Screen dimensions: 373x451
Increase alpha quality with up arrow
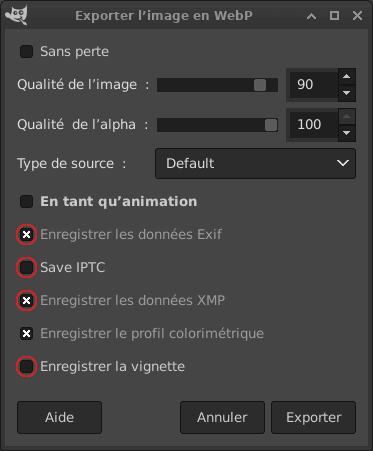coord(347,117)
